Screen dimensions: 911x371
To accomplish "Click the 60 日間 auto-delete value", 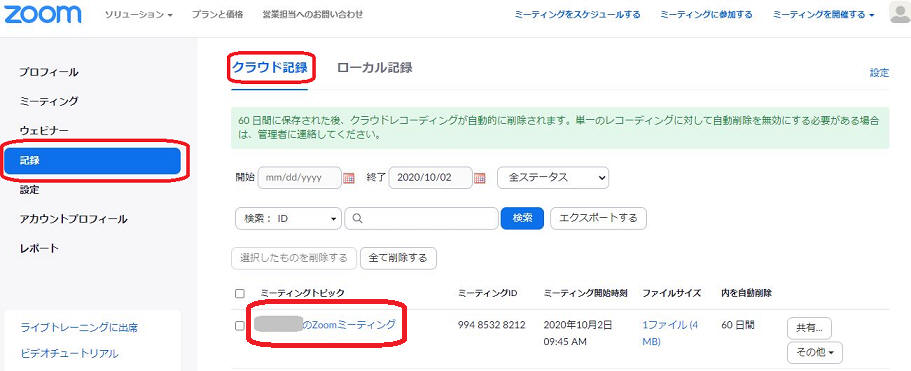I will click(x=737, y=325).
